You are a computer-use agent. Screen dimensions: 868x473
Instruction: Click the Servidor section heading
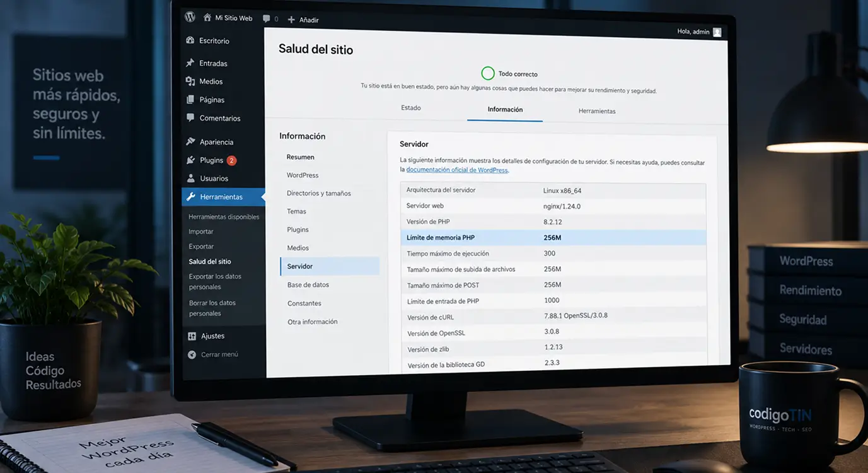point(414,144)
